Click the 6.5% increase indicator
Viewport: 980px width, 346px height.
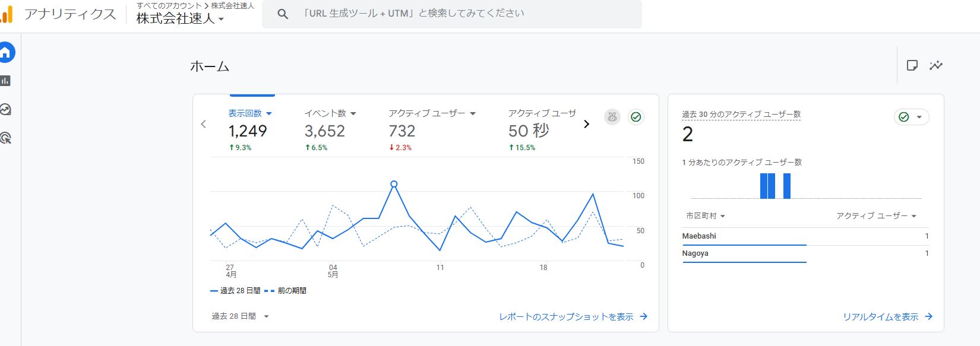click(x=316, y=148)
